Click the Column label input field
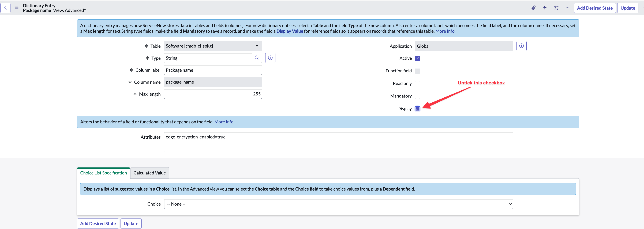 pos(213,70)
